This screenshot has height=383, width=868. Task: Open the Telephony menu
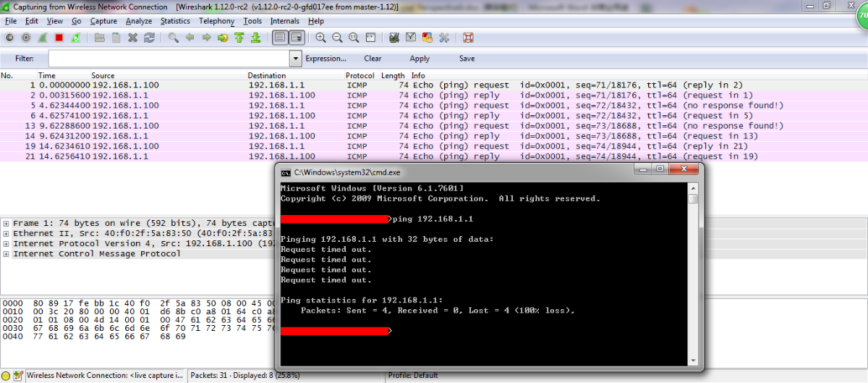coord(217,21)
